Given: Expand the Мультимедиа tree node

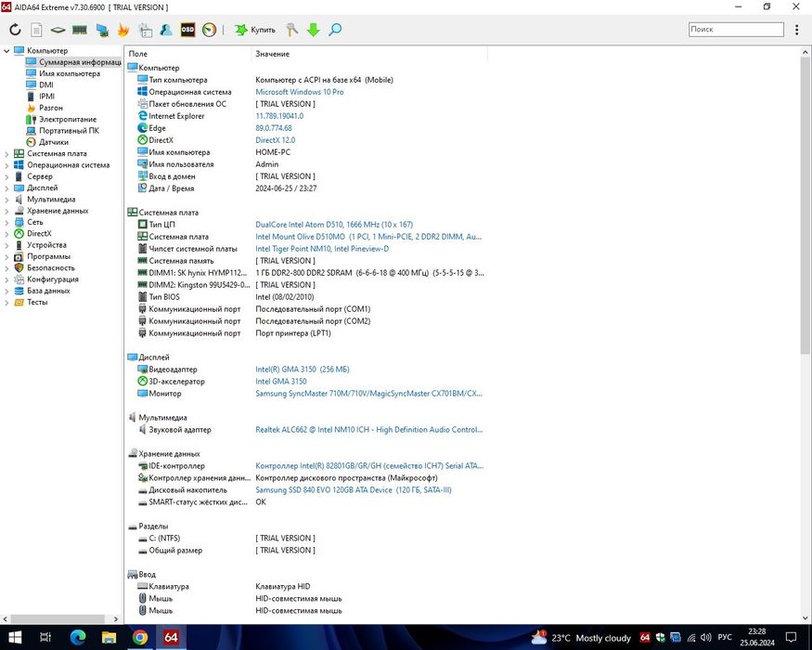Looking at the screenshot, I should 6,199.
